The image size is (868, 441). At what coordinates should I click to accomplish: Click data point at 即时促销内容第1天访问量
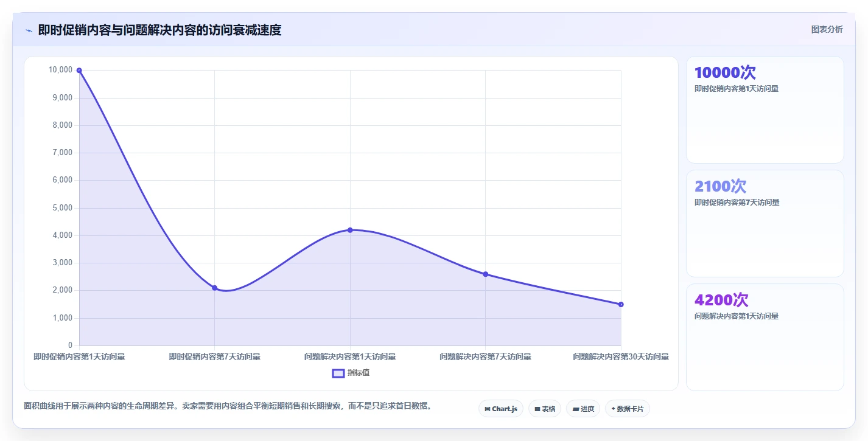click(79, 71)
